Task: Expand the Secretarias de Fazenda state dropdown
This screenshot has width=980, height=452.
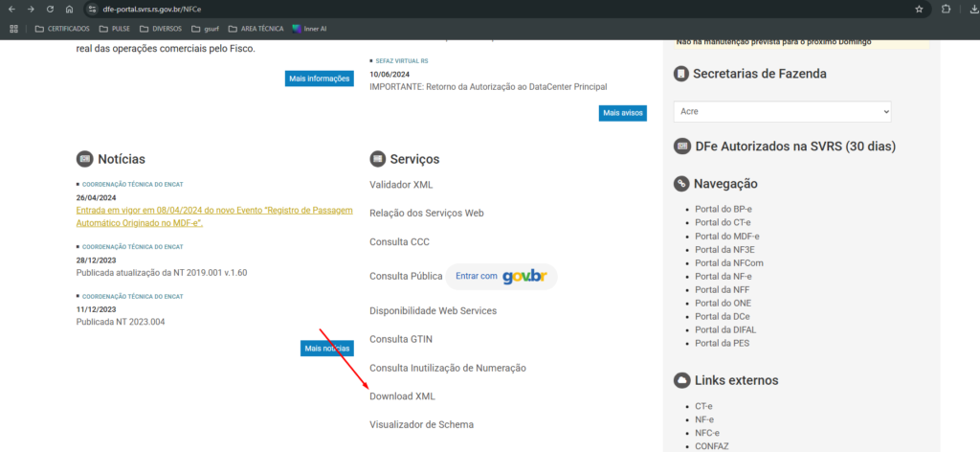Action: 782,111
